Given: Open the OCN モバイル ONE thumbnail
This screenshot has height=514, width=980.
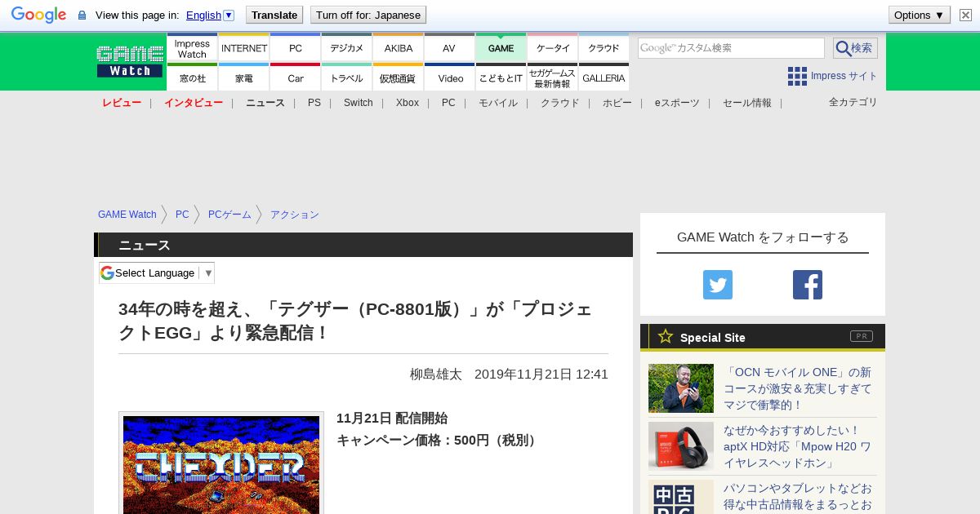Looking at the screenshot, I should click(681, 388).
